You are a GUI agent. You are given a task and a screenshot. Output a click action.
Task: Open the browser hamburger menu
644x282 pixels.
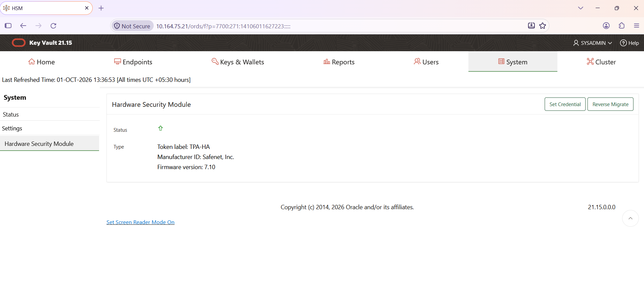637,26
